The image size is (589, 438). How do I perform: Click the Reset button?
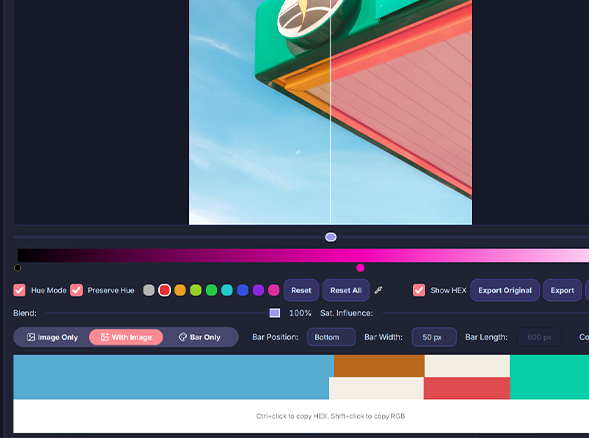tap(301, 290)
